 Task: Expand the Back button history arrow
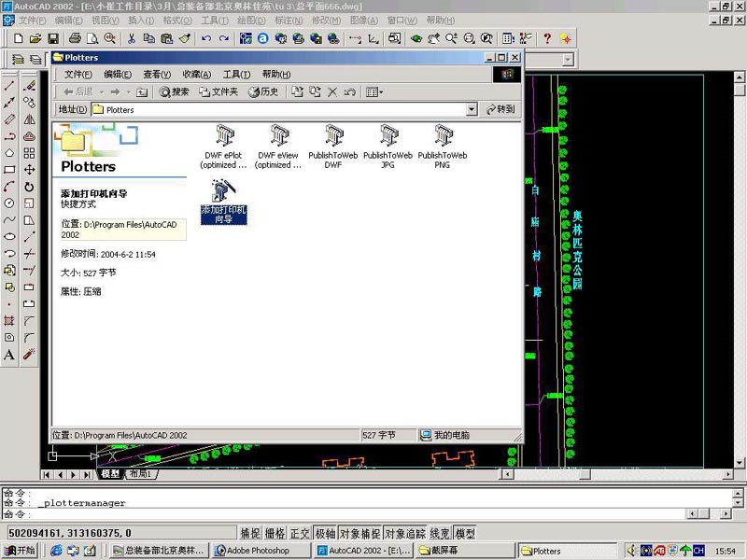(x=102, y=91)
